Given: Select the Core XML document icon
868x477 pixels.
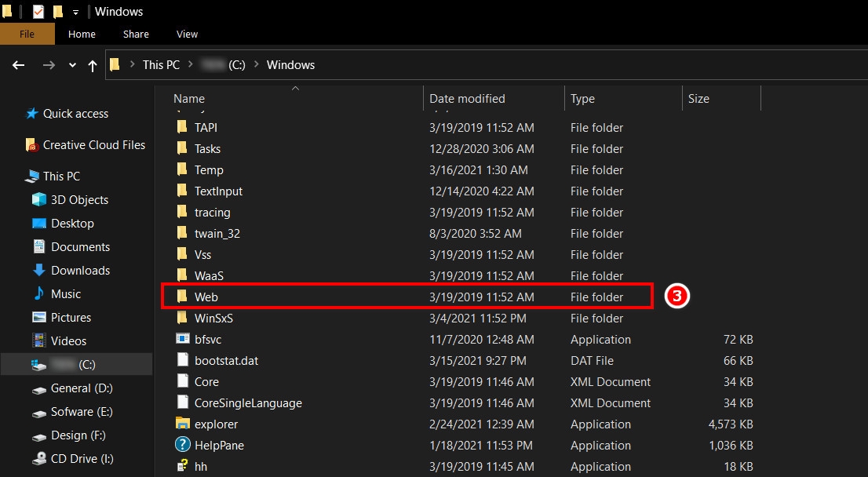Looking at the screenshot, I should [x=183, y=381].
